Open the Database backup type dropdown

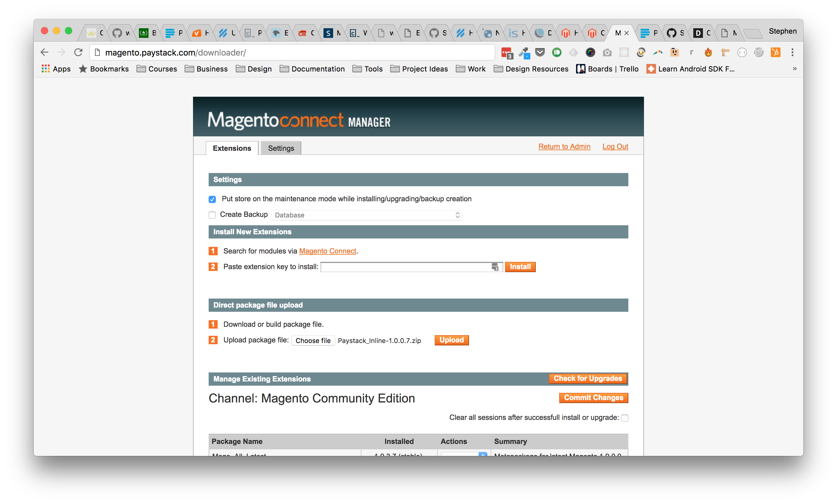click(x=366, y=215)
